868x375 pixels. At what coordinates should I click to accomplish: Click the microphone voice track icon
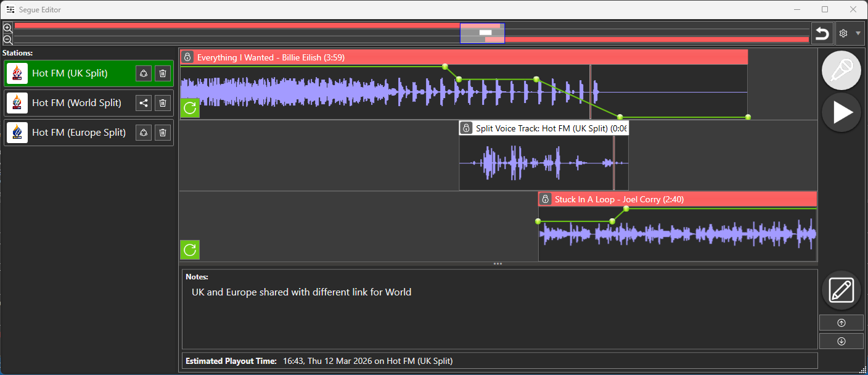(841, 70)
